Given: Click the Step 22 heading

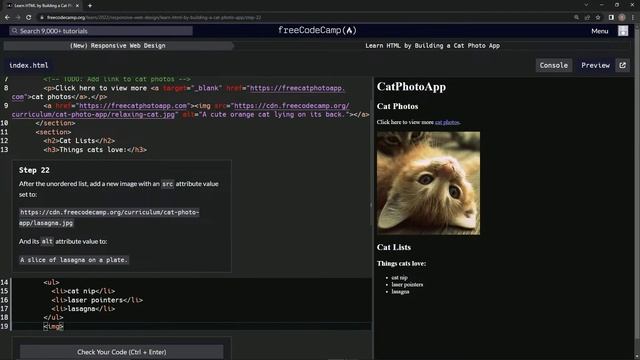Looking at the screenshot, I should [x=34, y=170].
